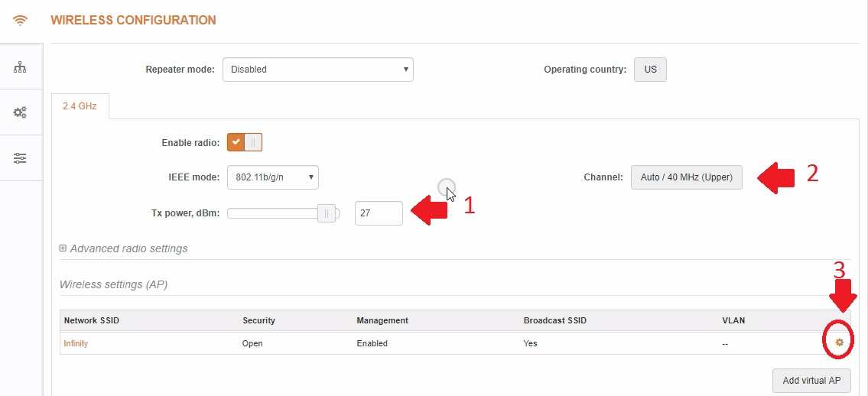Select the 2.4 GHz tab
Viewport: 868px width, 396px height.
click(80, 105)
